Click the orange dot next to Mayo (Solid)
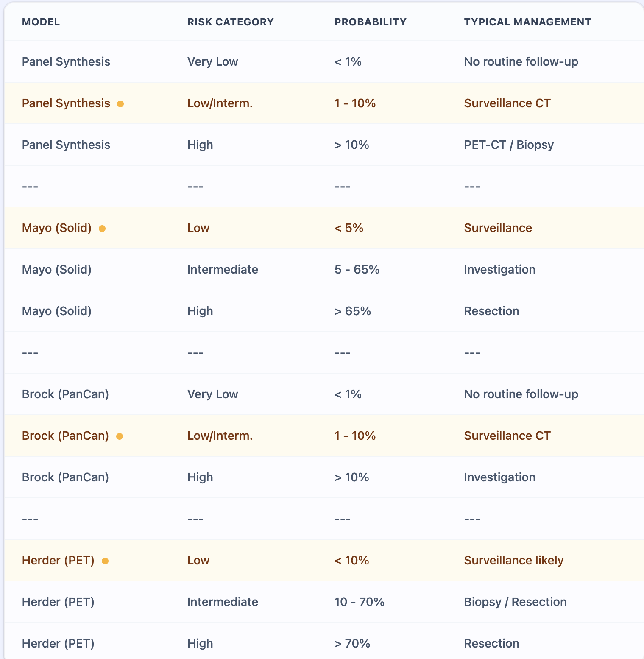Image resolution: width=644 pixels, height=659 pixels. point(102,229)
